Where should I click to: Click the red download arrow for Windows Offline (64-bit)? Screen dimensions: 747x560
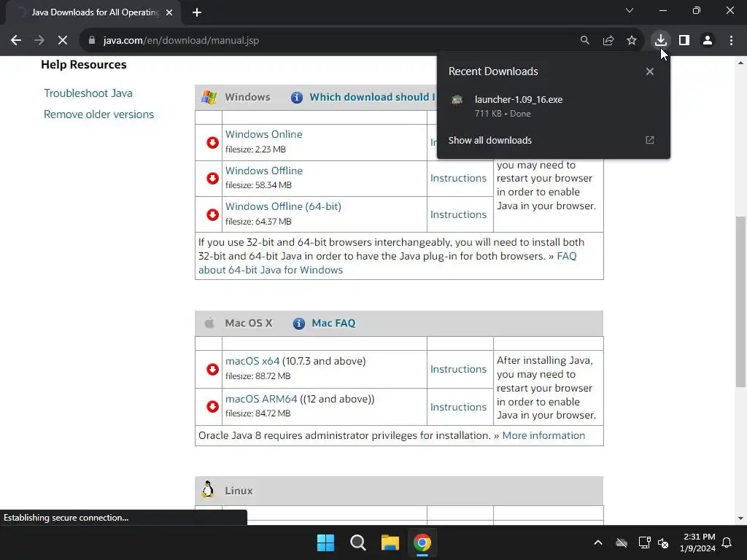[212, 215]
